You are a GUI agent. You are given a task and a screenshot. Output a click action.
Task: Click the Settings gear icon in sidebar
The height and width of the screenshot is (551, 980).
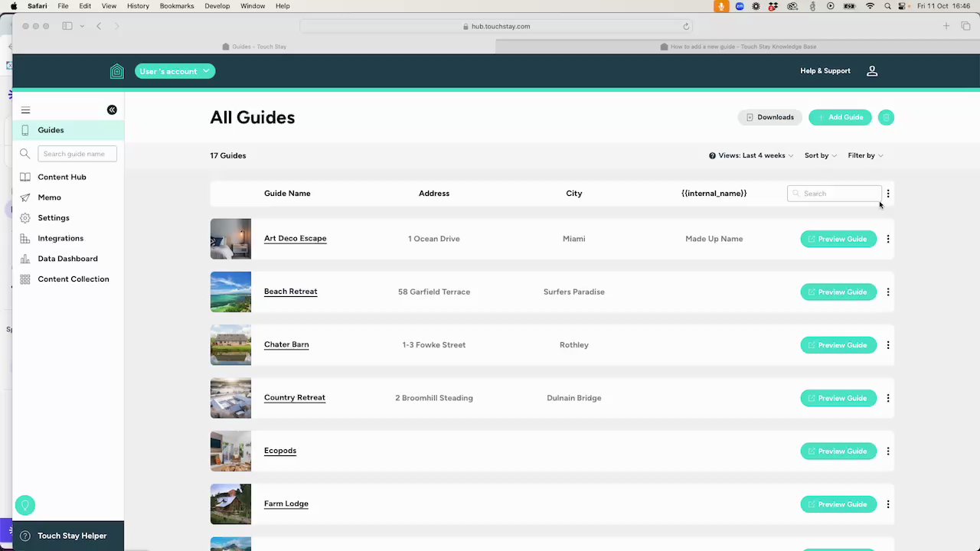click(25, 218)
